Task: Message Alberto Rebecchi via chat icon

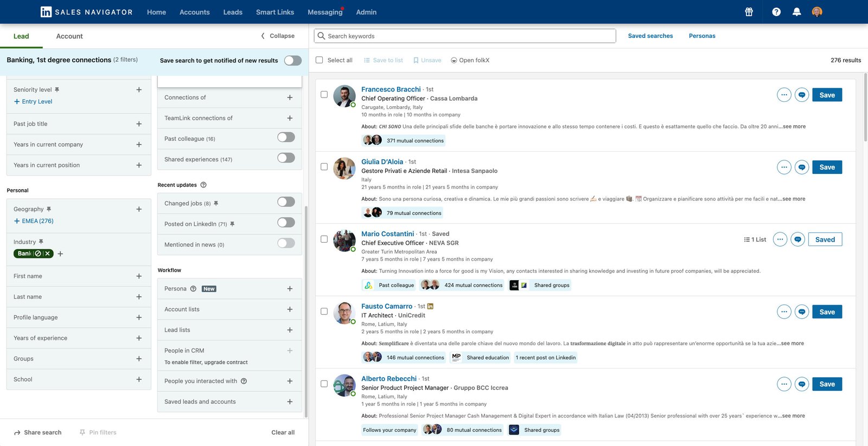Action: coord(802,384)
